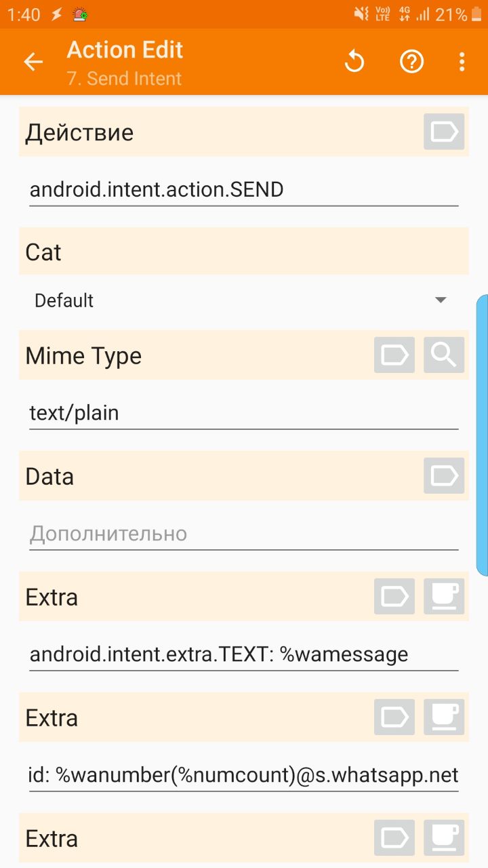488x868 pixels.
Task: Tap tag icon beside first Extra field
Action: point(394,596)
